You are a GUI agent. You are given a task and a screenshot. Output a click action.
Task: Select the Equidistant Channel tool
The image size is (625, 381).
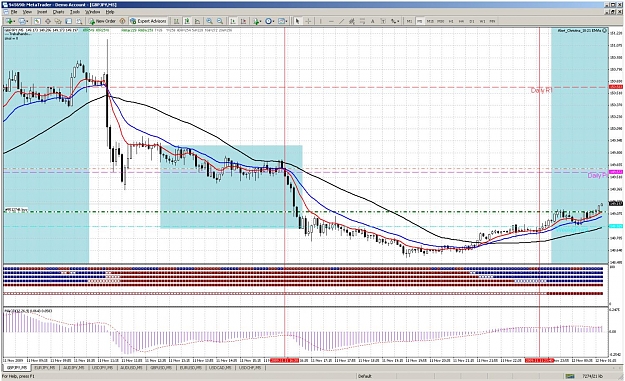tap(352, 21)
